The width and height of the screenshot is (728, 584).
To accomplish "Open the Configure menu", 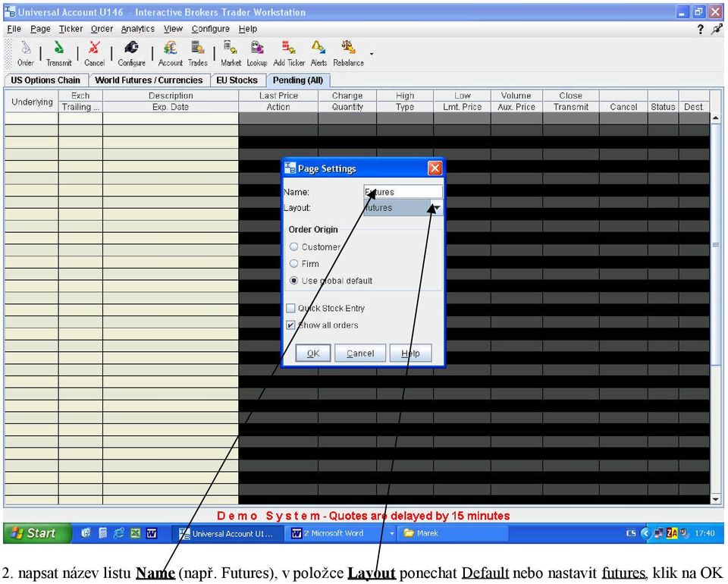I will (210, 29).
